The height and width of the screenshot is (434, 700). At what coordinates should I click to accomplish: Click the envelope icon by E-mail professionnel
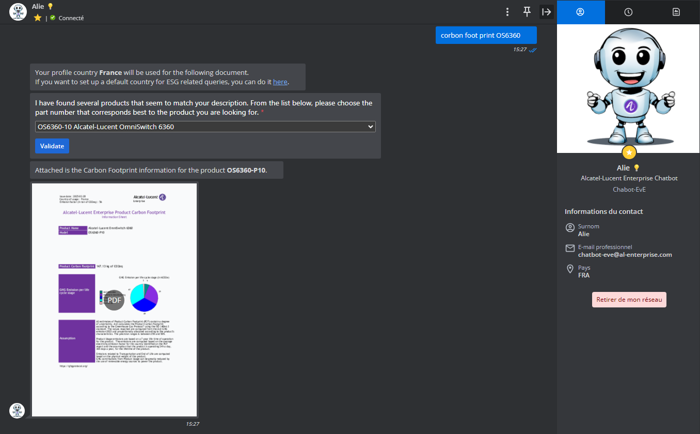(x=570, y=248)
